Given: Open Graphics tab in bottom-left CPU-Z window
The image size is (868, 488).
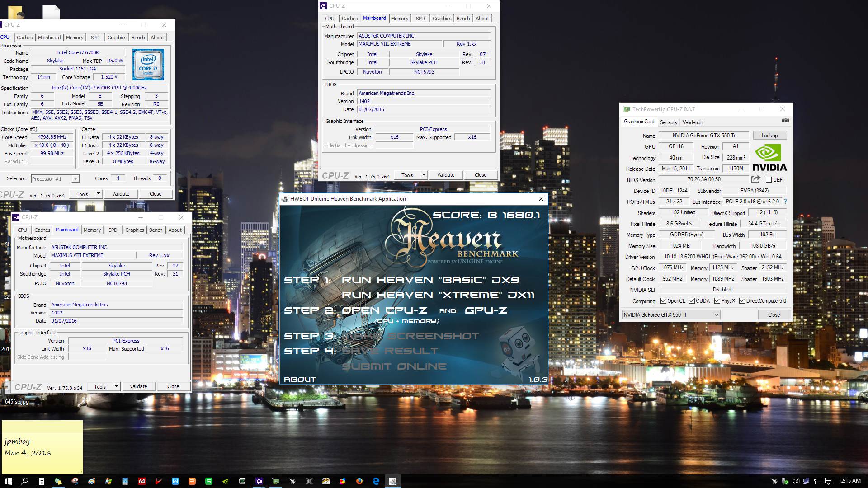Looking at the screenshot, I should pos(135,230).
